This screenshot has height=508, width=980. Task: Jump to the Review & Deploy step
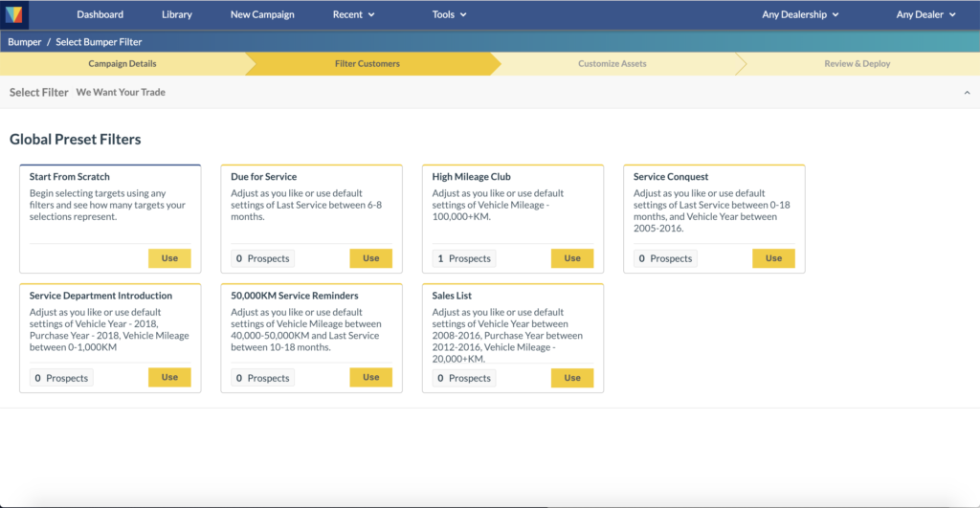857,64
